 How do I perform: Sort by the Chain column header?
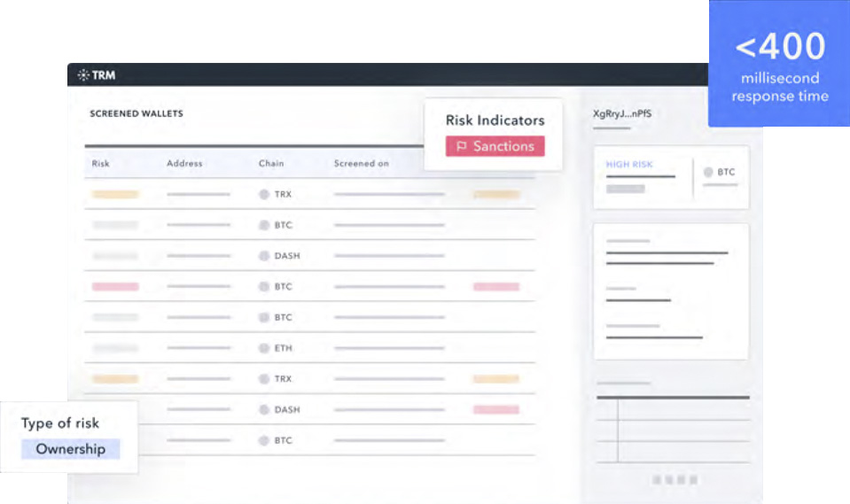(271, 164)
